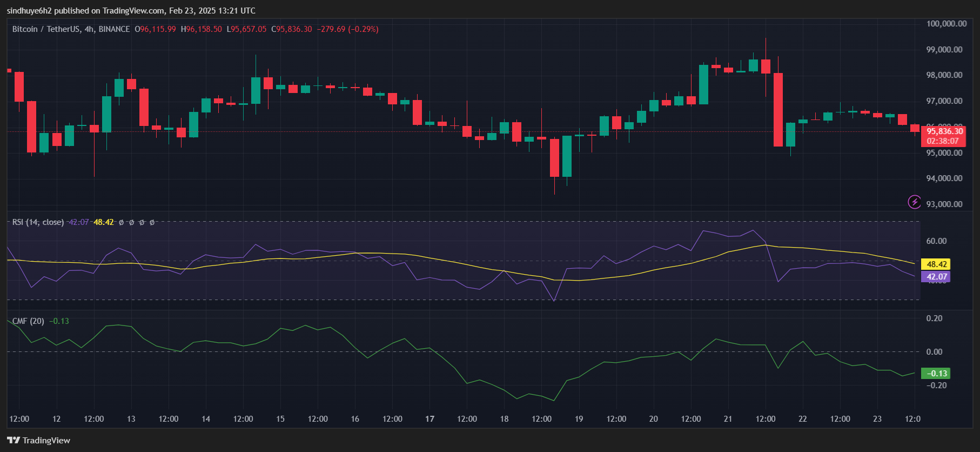Click the 100,000.00 price scale label
The height and width of the screenshot is (452, 980).
946,24
